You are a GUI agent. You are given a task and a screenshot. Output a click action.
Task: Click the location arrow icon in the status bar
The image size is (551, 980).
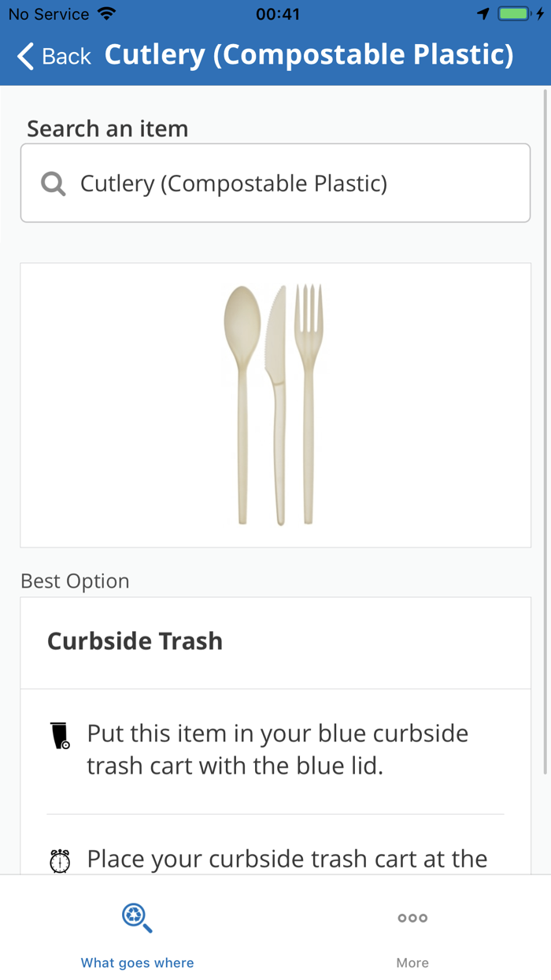click(x=482, y=13)
